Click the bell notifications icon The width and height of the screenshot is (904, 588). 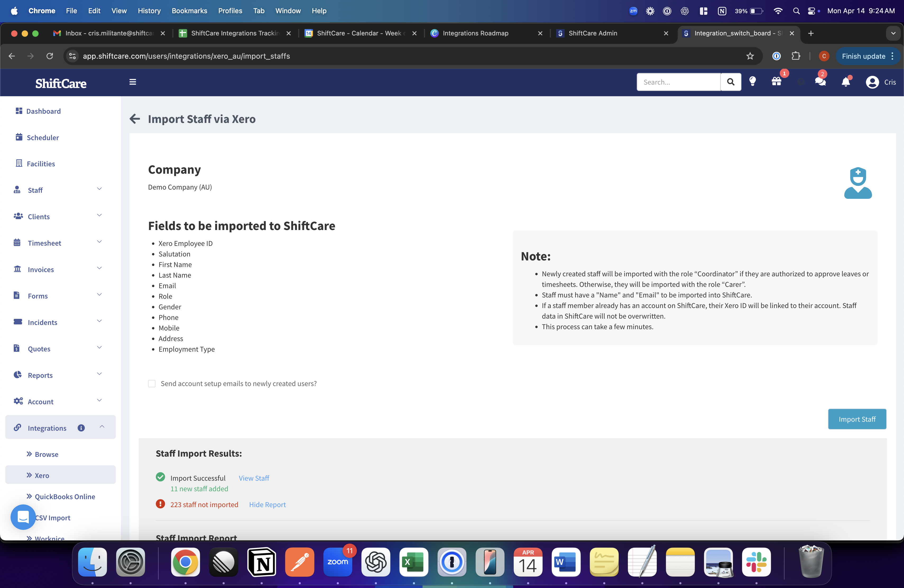[x=846, y=82]
